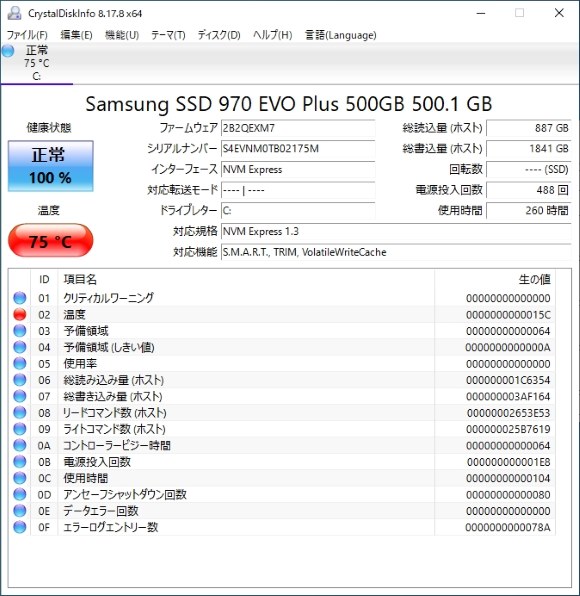Click the 対応規格 field NVM Express 1.3

point(396,231)
